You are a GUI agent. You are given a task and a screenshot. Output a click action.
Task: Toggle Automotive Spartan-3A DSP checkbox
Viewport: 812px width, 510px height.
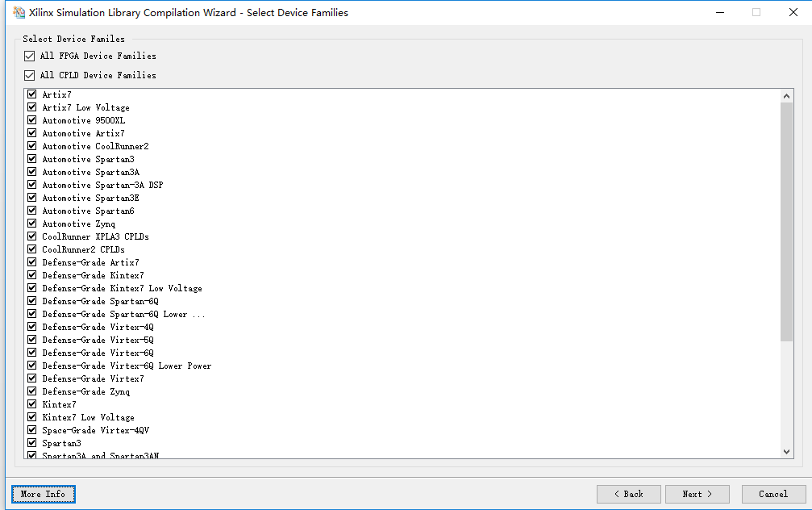tap(32, 185)
